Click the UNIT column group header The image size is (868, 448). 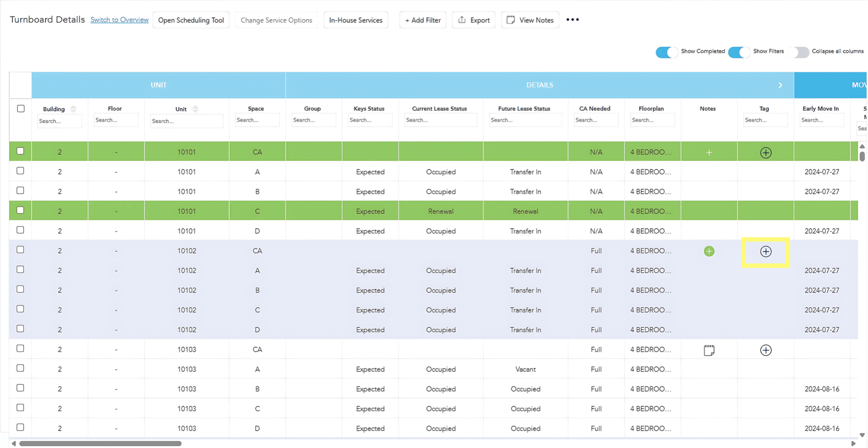coord(158,85)
